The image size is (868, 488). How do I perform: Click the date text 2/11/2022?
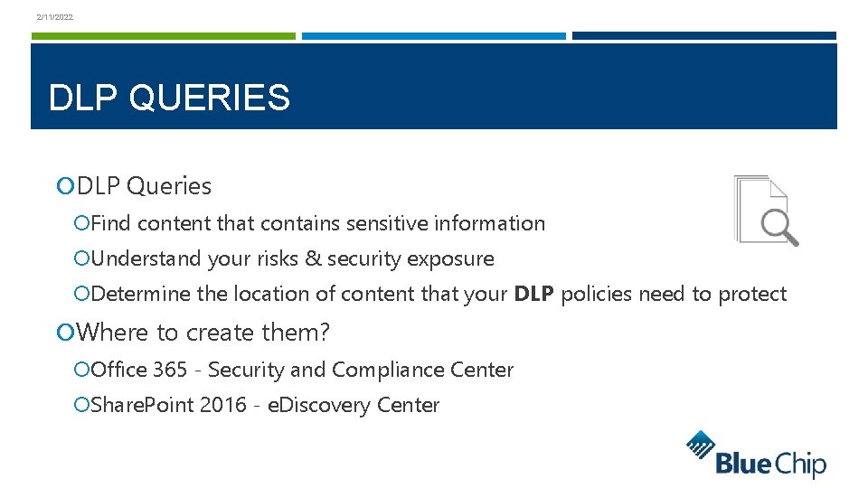click(55, 17)
